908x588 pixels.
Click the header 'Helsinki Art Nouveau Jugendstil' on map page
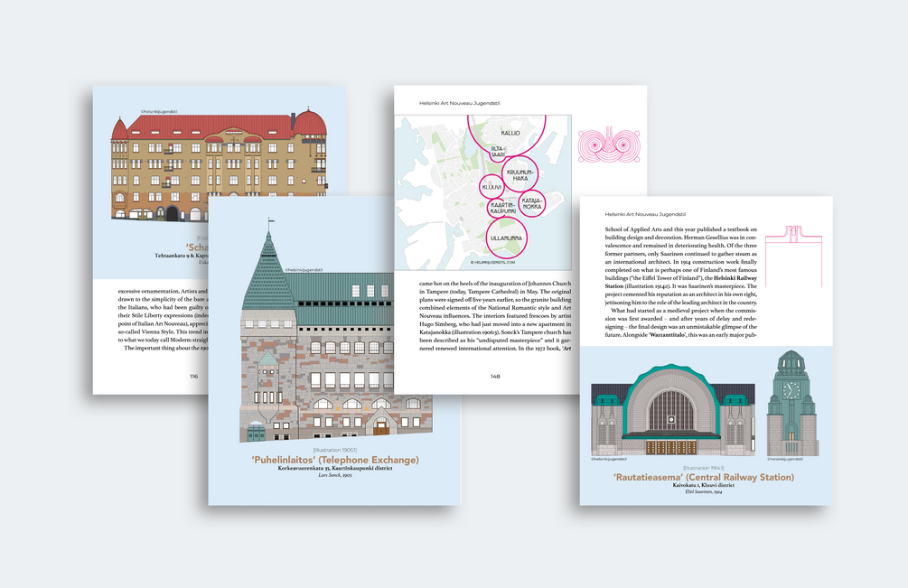[x=459, y=103]
